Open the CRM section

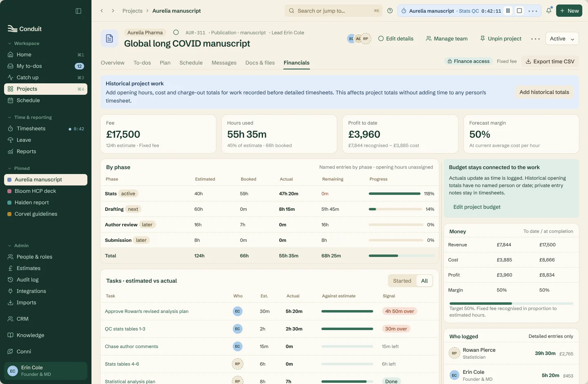point(46,319)
